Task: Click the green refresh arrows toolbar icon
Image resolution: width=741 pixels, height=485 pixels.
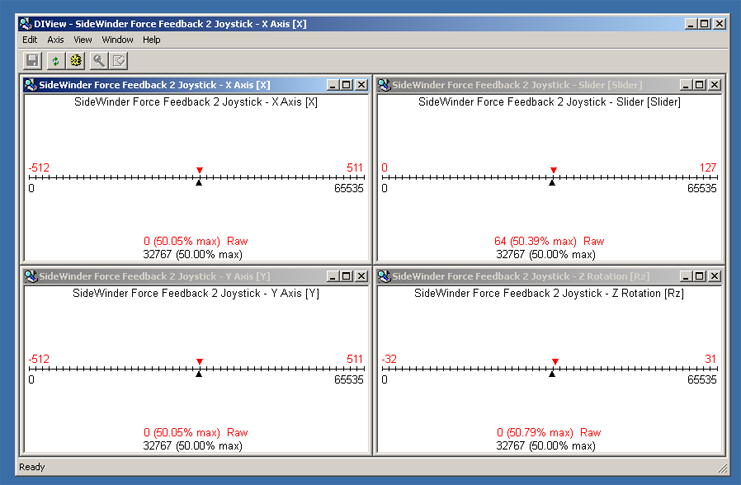Action: click(x=55, y=61)
